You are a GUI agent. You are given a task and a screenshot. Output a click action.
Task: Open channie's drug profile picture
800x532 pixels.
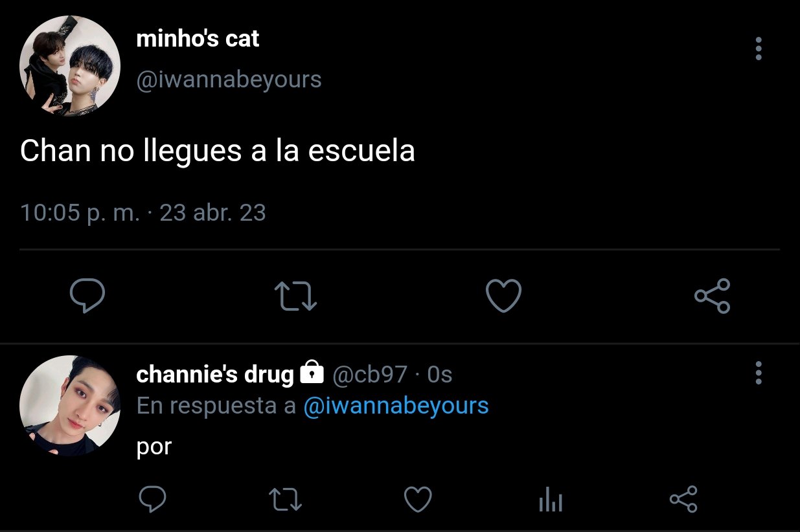pos(70,406)
